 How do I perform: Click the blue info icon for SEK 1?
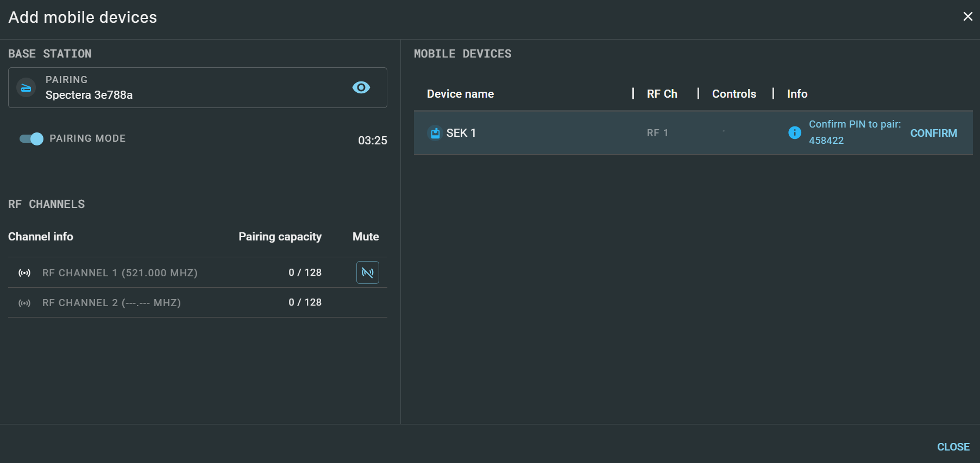[x=794, y=132]
